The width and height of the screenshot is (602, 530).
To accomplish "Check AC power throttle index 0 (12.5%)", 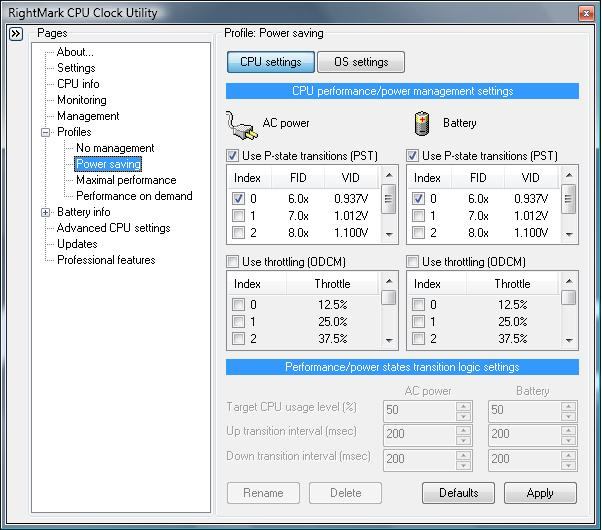I will pos(238,305).
